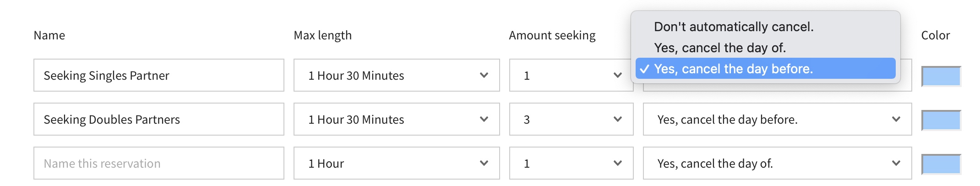Click chevron arrow beside "1 Hour" value

(x=484, y=164)
